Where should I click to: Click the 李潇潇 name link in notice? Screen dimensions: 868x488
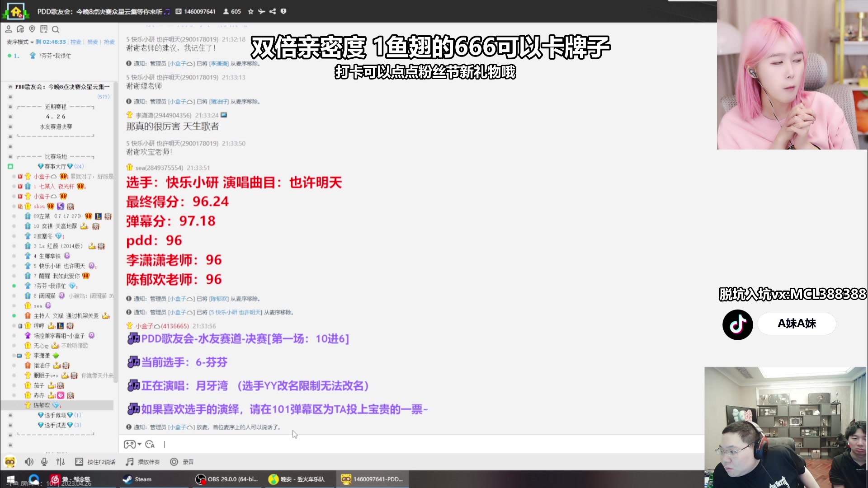click(x=219, y=64)
